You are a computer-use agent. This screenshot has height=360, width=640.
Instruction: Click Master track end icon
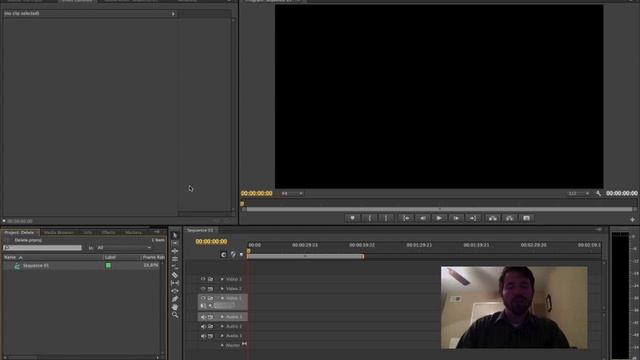coord(244,344)
